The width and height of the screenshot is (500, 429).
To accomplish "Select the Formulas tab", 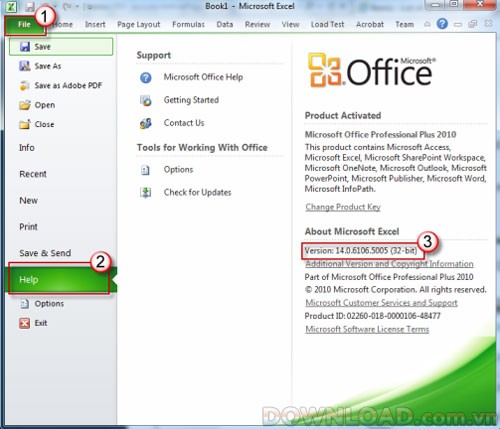I will coord(188,24).
